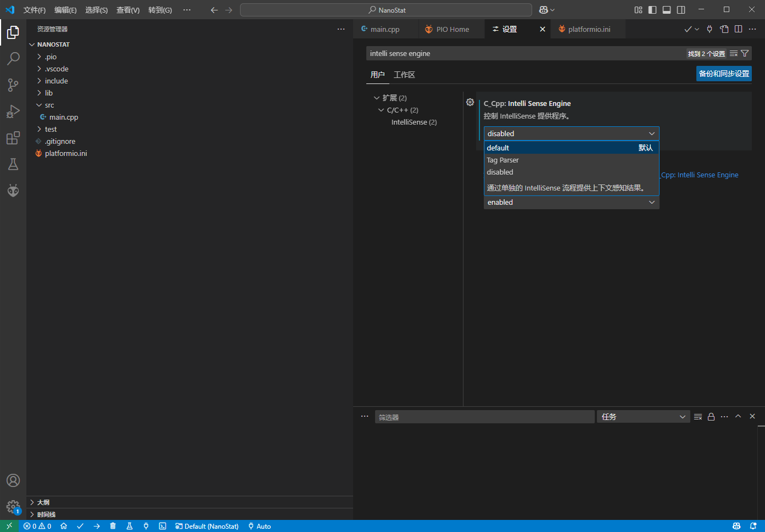
Task: Collapse the C/C++ (2) settings group
Action: (381, 110)
